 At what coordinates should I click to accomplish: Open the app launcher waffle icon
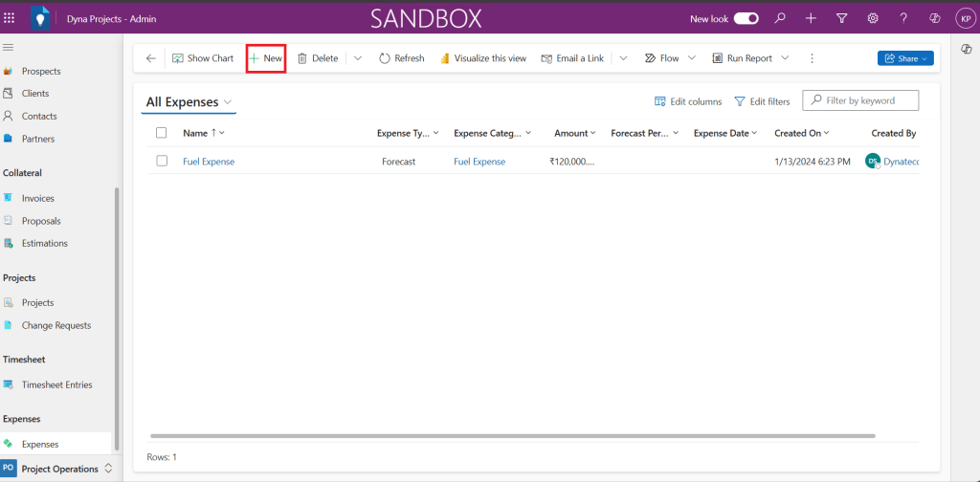click(10, 18)
